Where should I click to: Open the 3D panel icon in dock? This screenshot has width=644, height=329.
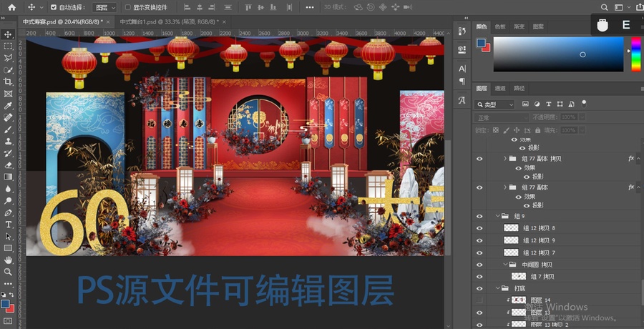coord(462,49)
